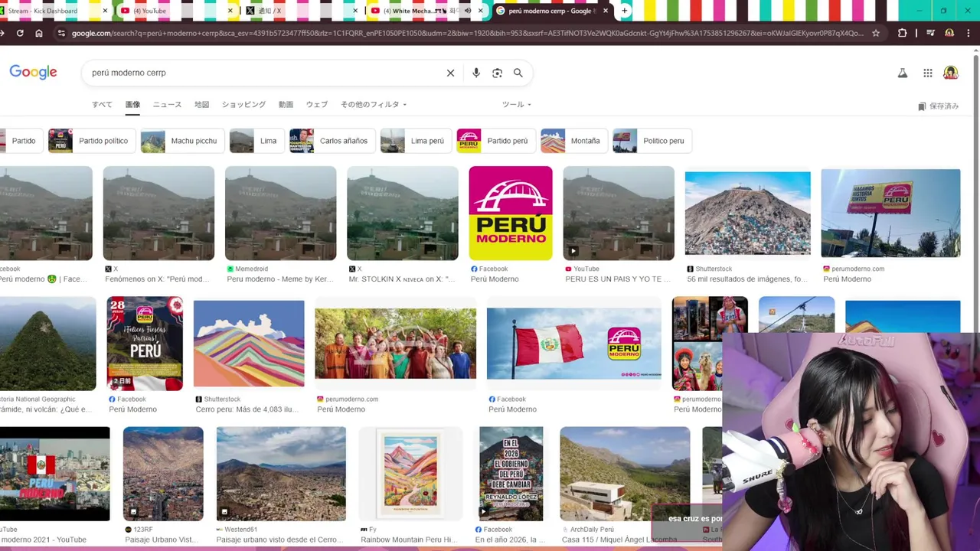Filter images by Carlos añaños chip
This screenshot has height=551, width=980.
[332, 141]
